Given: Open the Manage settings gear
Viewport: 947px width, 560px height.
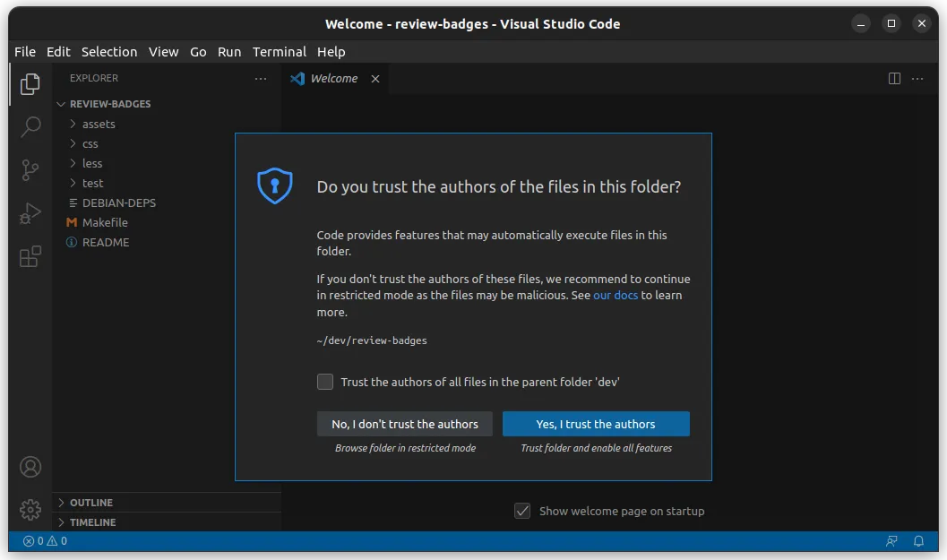Looking at the screenshot, I should click(30, 510).
